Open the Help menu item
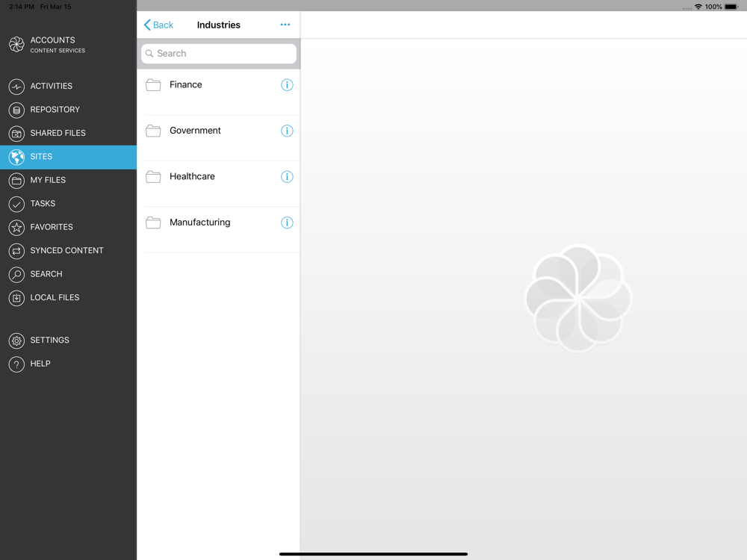The width and height of the screenshot is (747, 560). (x=68, y=364)
